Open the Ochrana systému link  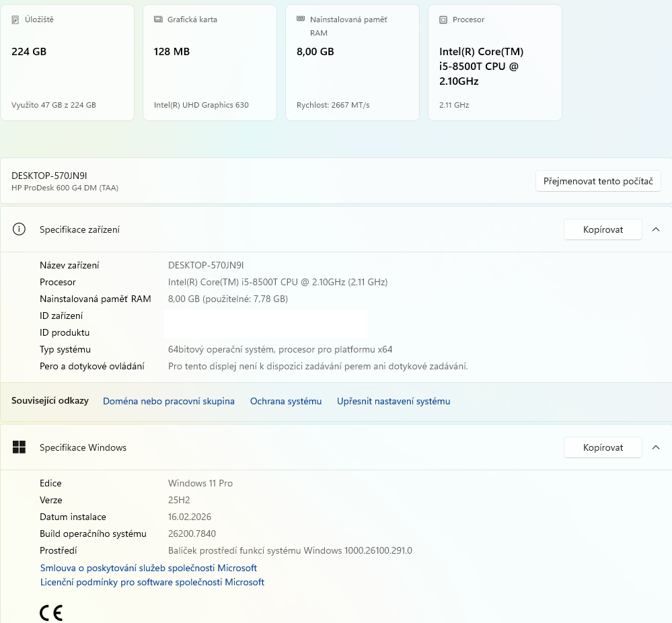[x=286, y=401]
